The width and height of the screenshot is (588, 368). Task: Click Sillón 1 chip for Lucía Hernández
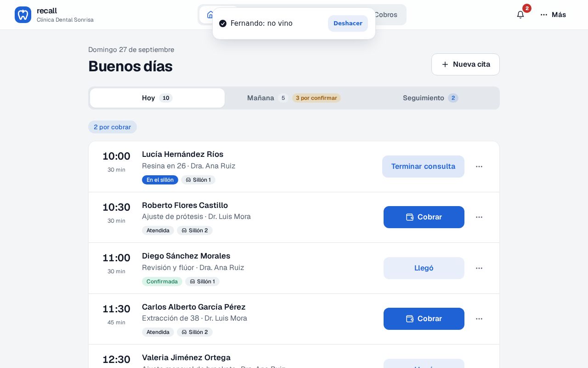point(198,180)
